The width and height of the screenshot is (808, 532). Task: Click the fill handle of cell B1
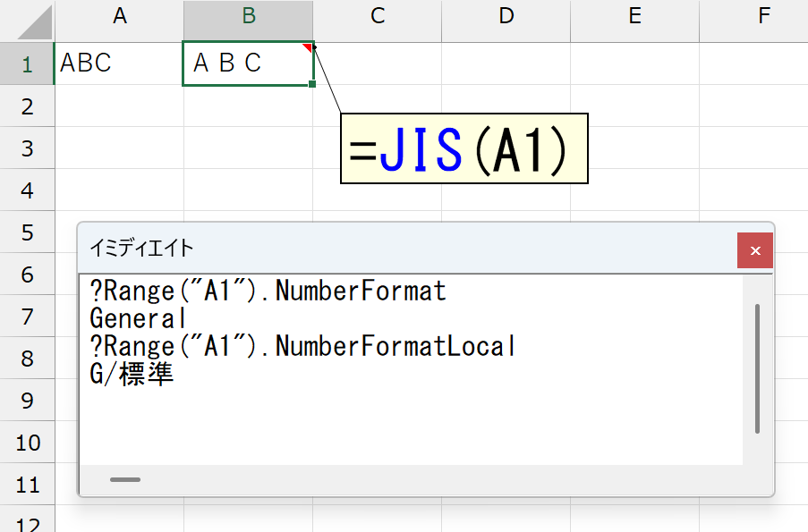[x=312, y=84]
